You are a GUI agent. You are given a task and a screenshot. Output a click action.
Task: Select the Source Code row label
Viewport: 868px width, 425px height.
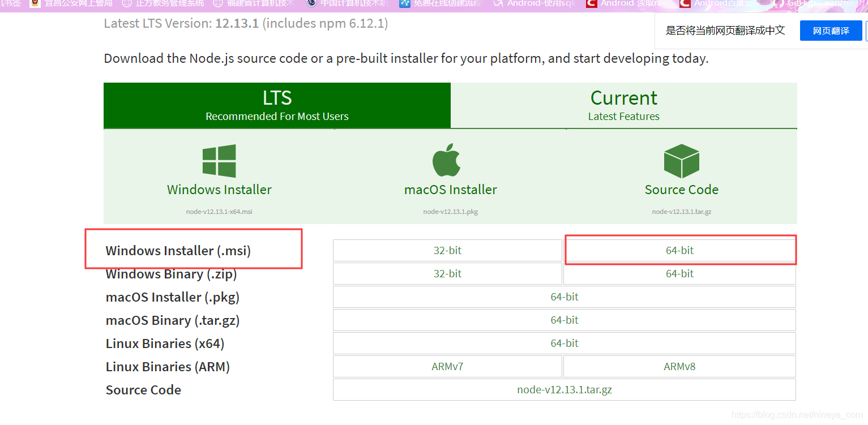point(143,390)
